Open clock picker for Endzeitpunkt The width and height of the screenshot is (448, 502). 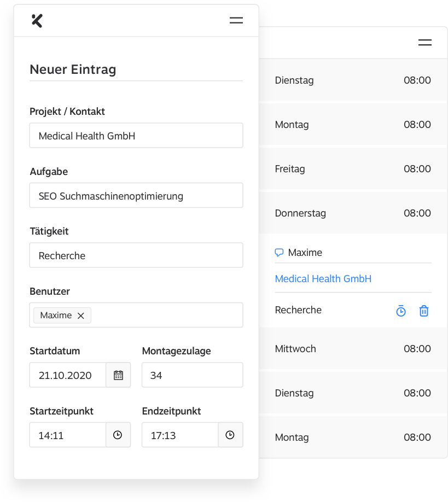coord(230,435)
